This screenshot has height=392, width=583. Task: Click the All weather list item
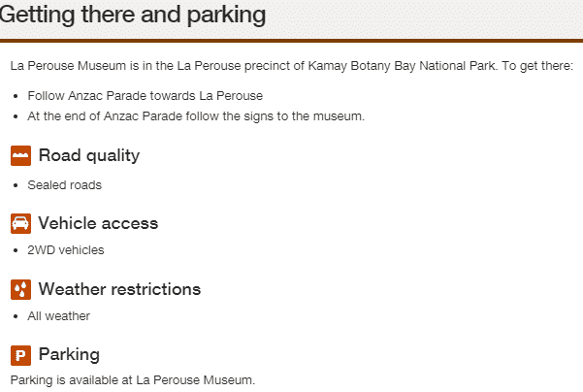tap(58, 315)
